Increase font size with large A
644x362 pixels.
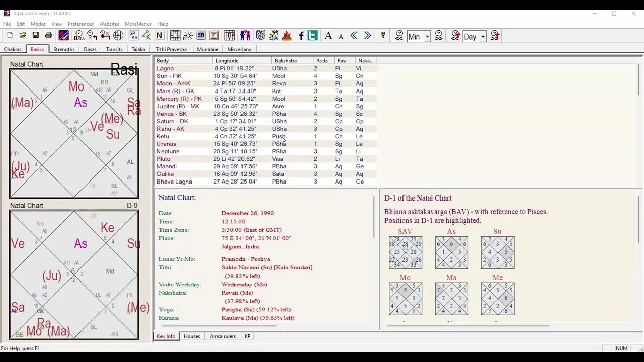point(328,35)
